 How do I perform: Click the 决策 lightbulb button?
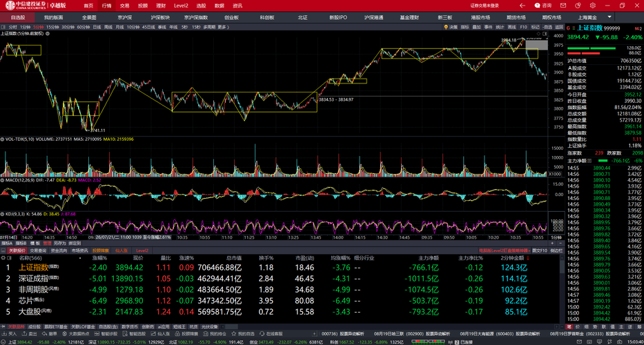point(451,27)
